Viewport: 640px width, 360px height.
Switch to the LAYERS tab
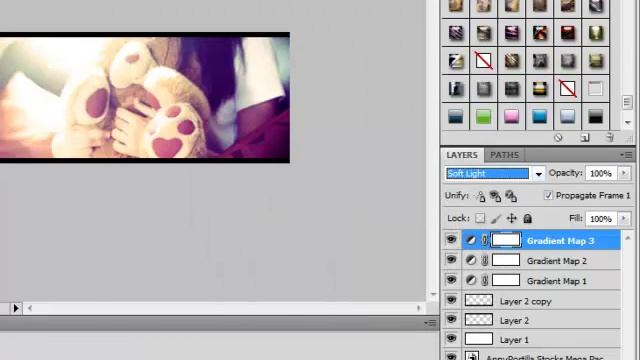pyautogui.click(x=462, y=155)
